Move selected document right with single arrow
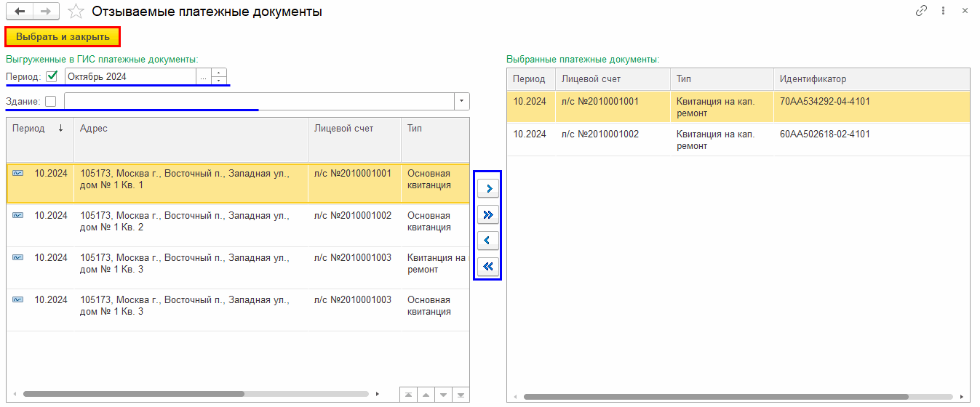Image resolution: width=980 pixels, height=407 pixels. 487,189
